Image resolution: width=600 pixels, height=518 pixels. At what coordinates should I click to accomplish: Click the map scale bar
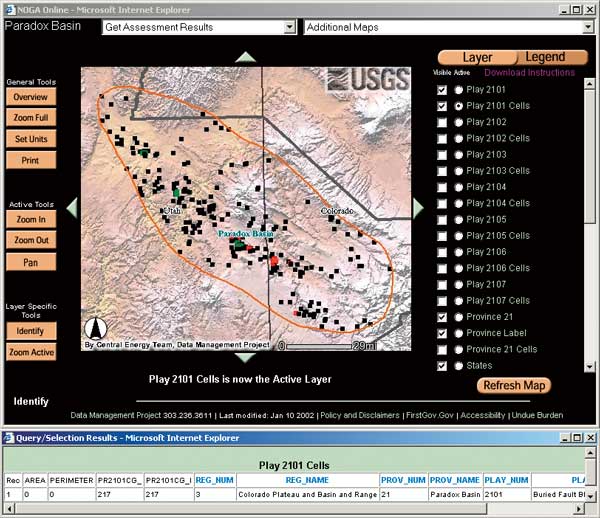tap(327, 346)
